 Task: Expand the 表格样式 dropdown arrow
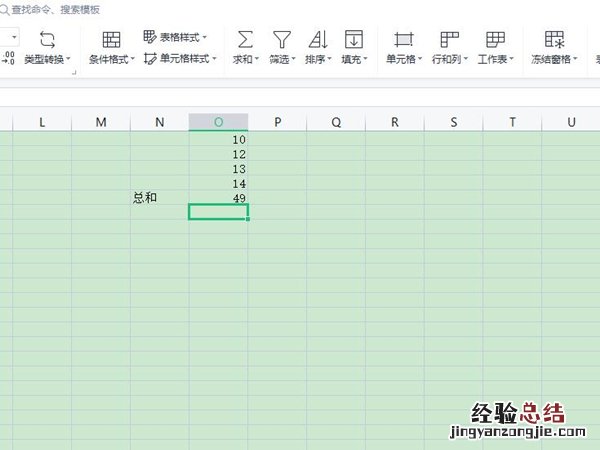pyautogui.click(x=205, y=37)
